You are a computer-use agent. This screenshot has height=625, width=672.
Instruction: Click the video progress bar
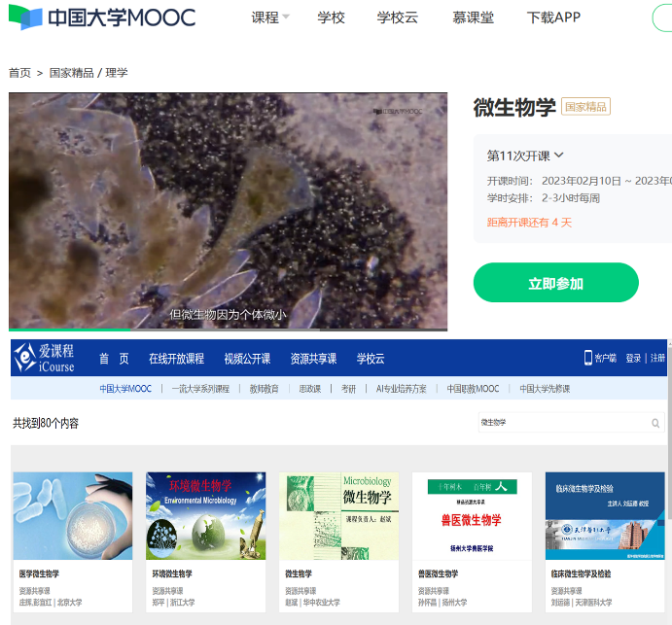[x=228, y=330]
